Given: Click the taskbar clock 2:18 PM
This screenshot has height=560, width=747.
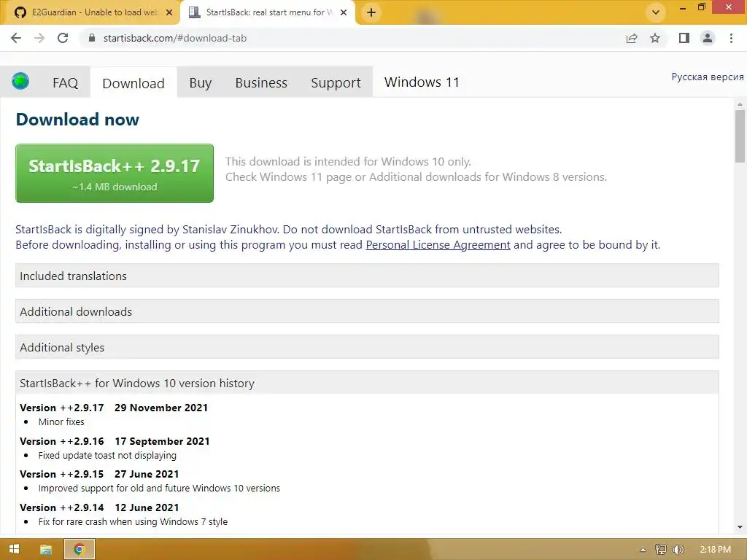Looking at the screenshot, I should tap(715, 550).
